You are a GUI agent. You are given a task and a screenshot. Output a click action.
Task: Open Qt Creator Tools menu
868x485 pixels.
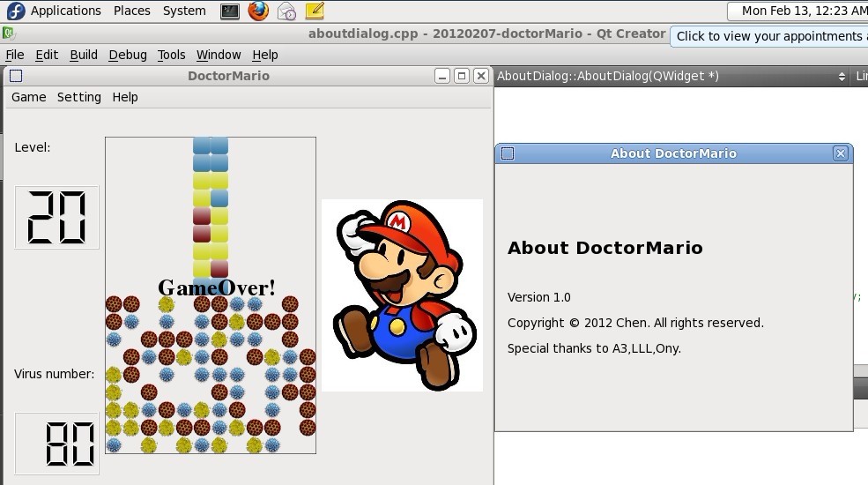click(x=171, y=55)
